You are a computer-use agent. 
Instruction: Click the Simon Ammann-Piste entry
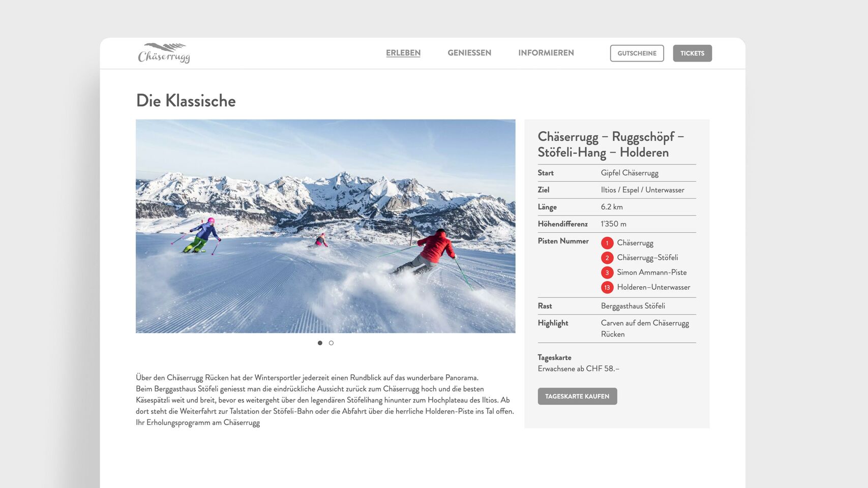[652, 272]
